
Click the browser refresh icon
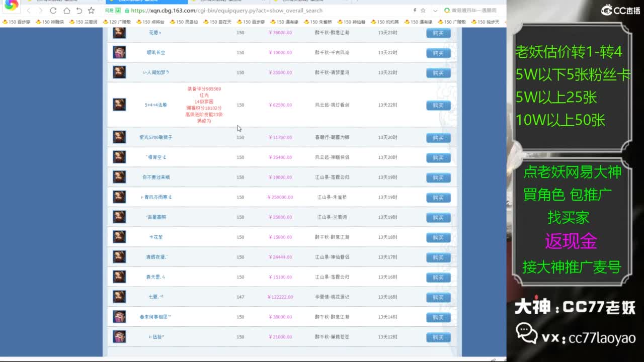tap(53, 11)
